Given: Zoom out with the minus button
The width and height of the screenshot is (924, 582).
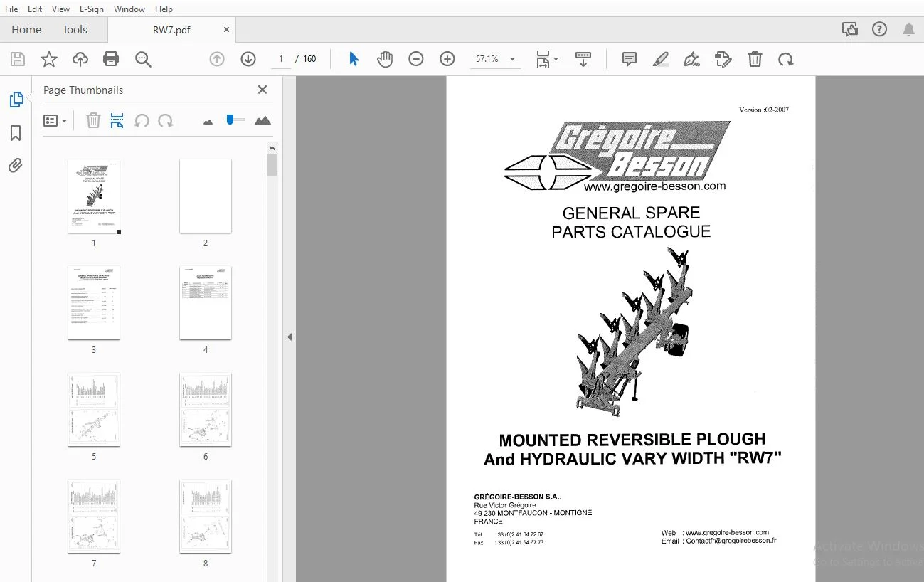Looking at the screenshot, I should click(x=416, y=59).
